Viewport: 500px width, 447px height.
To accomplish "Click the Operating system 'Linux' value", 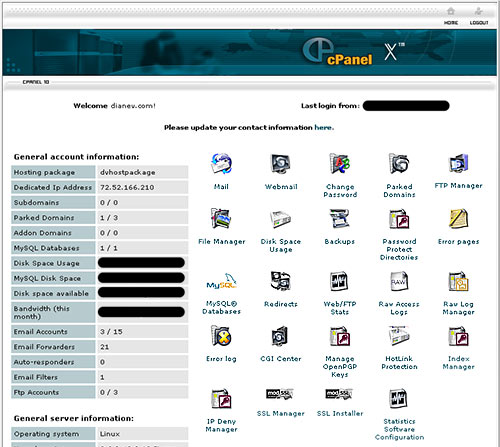I will coord(110,434).
